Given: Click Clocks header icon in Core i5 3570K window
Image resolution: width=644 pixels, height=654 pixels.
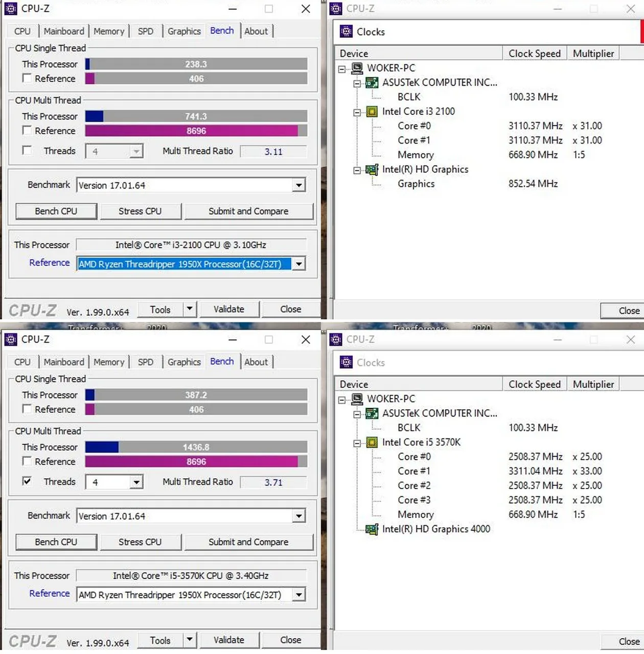Looking at the screenshot, I should (x=346, y=362).
